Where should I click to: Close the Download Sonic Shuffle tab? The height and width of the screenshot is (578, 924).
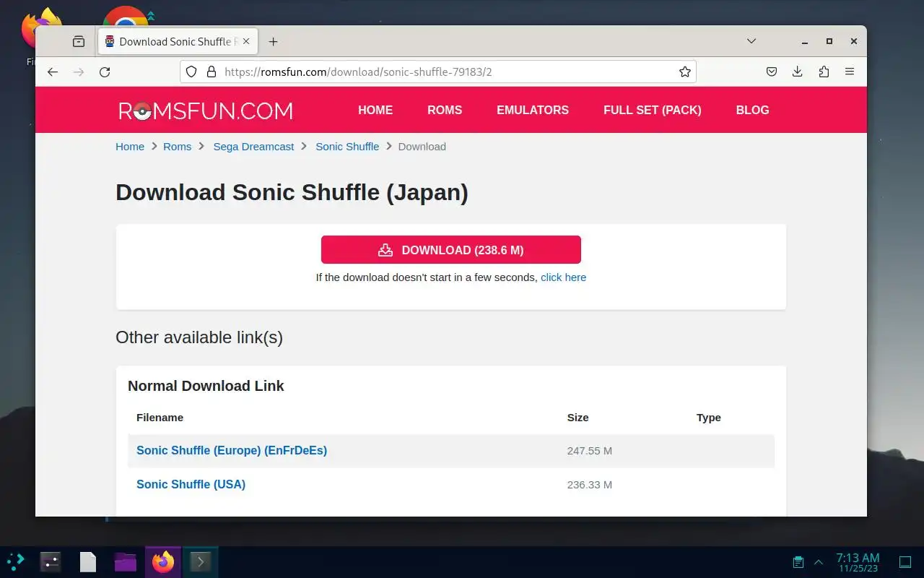tap(246, 41)
